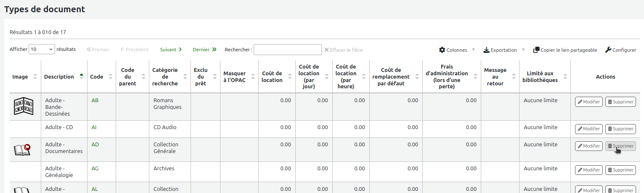Image resolution: width=644 pixels, height=193 pixels.
Task: Sort by Image column
Action: pos(25,77)
